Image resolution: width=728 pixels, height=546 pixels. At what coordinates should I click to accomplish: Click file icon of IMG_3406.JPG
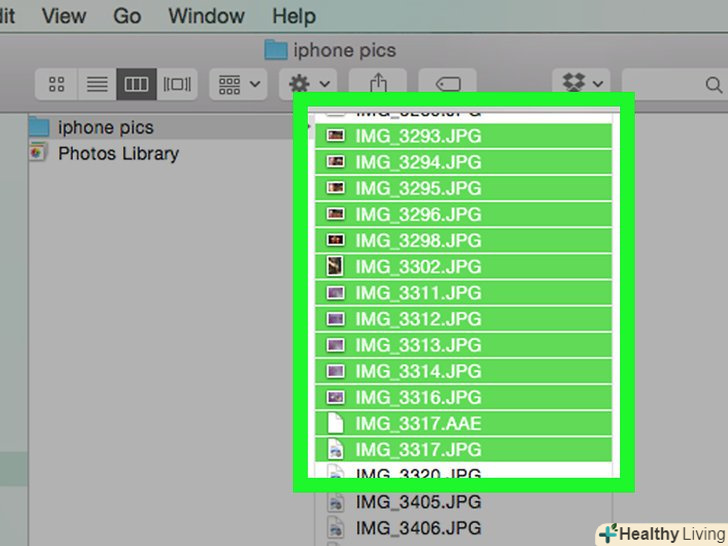pyautogui.click(x=335, y=528)
